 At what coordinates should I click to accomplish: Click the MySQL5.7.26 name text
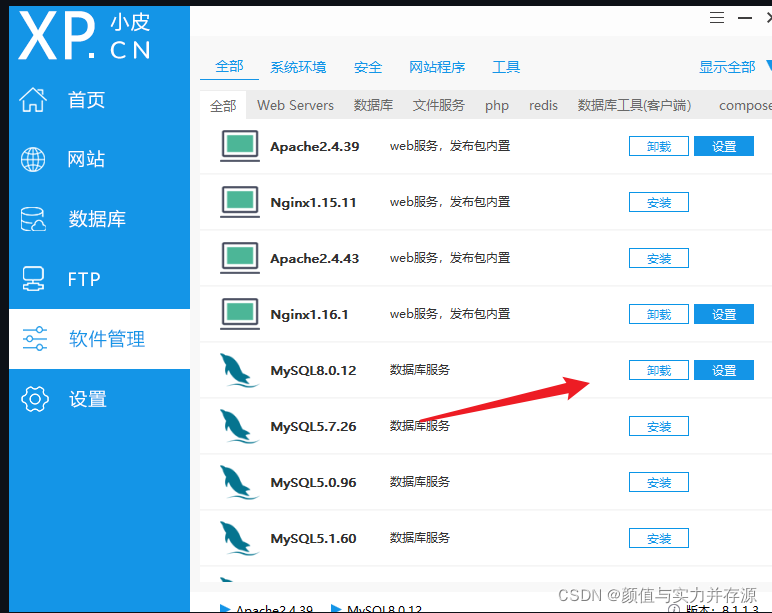coord(313,426)
